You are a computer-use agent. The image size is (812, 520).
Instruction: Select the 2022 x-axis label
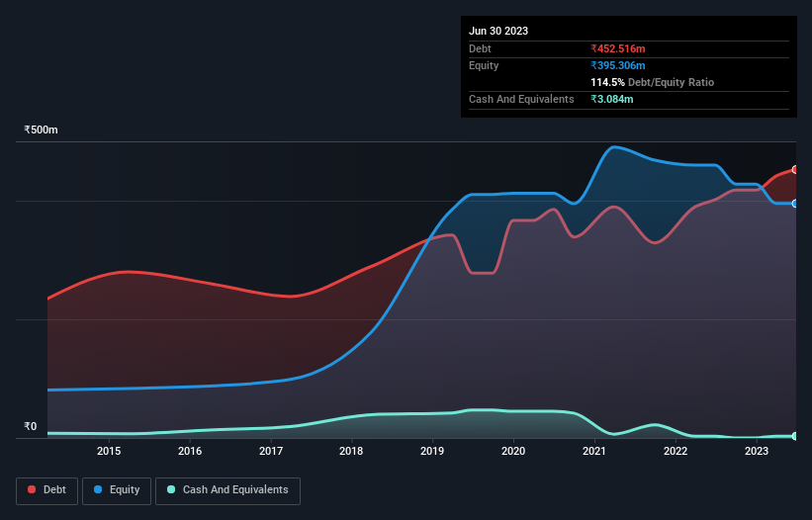[676, 451]
